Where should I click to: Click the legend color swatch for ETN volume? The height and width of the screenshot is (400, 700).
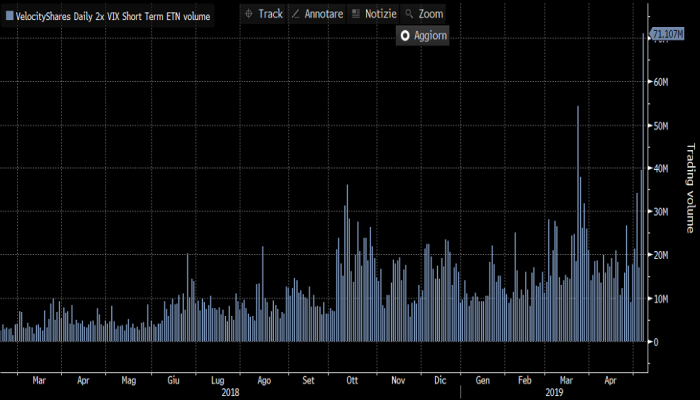coord(9,16)
